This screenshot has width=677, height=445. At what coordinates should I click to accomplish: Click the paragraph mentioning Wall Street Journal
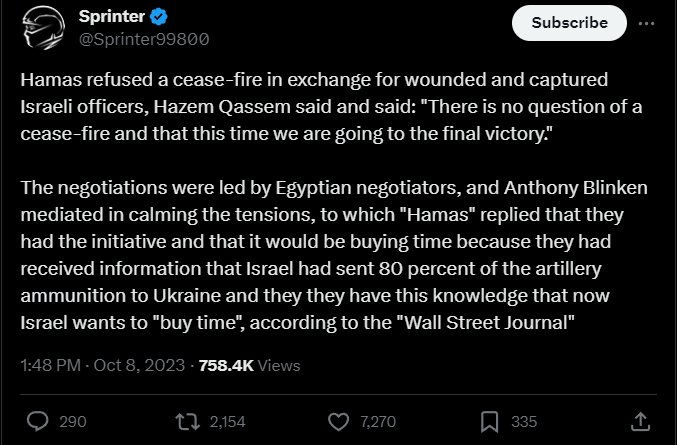pyautogui.click(x=334, y=255)
